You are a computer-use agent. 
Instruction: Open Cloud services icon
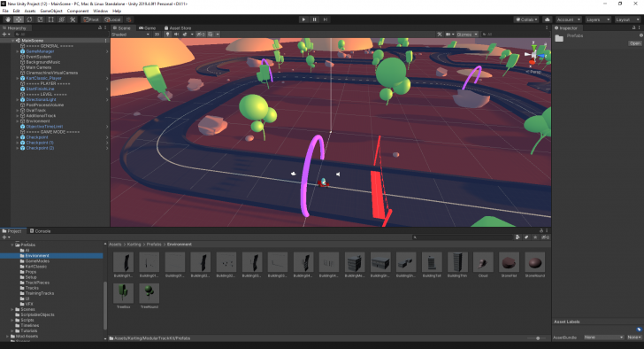[x=547, y=19]
